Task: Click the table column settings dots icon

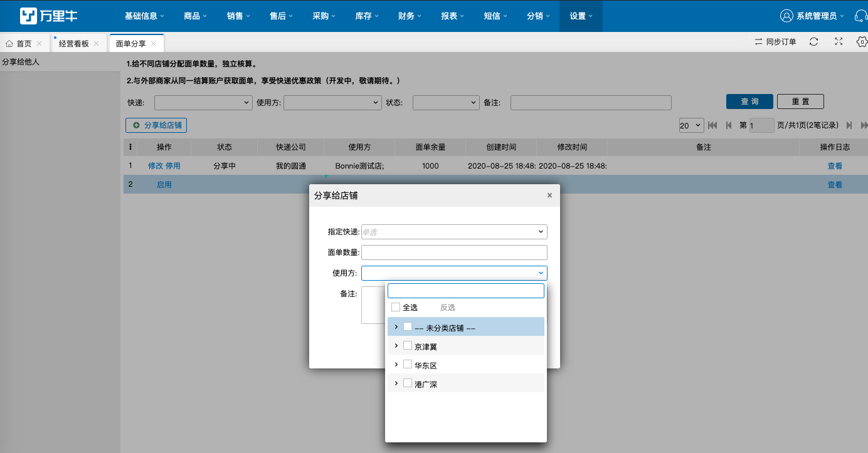Action: pos(130,147)
